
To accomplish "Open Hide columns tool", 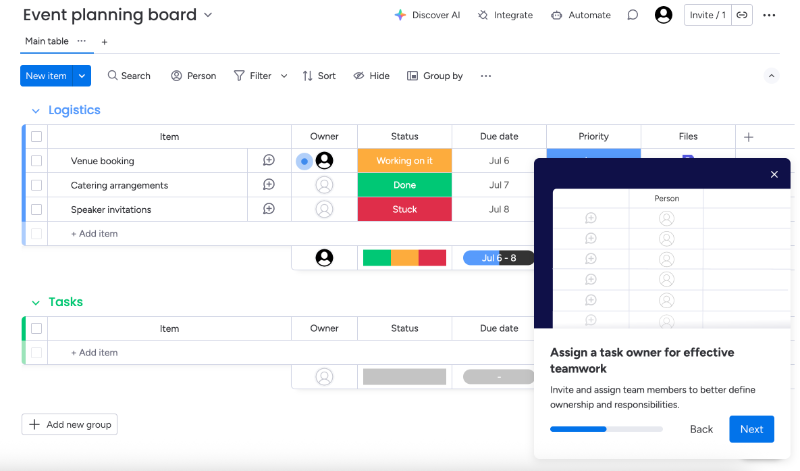I will pyautogui.click(x=371, y=76).
